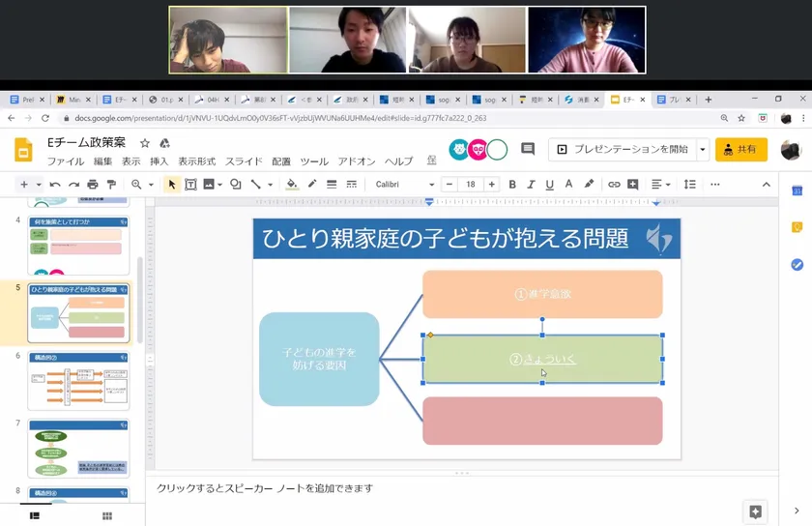The height and width of the screenshot is (526, 812).
Task: Toggle underline formatting
Action: pos(549,184)
